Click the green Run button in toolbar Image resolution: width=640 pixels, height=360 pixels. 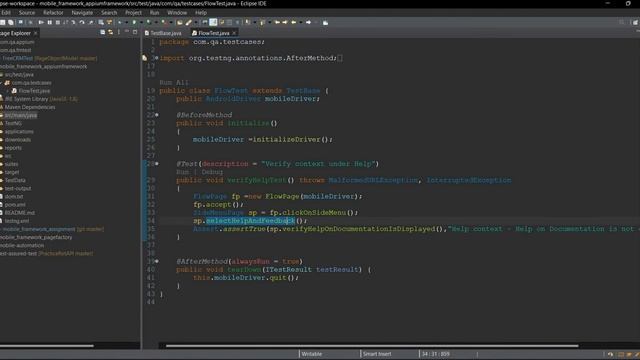[x=134, y=22]
